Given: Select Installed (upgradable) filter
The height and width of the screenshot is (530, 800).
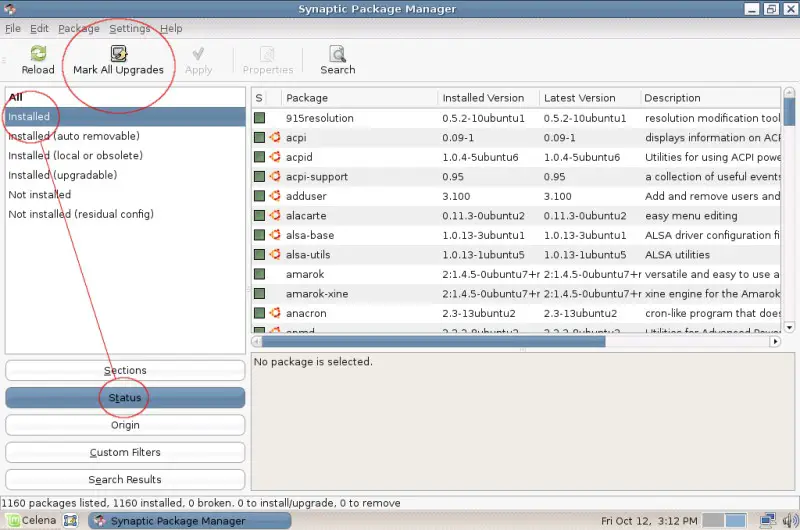Looking at the screenshot, I should (x=125, y=175).
